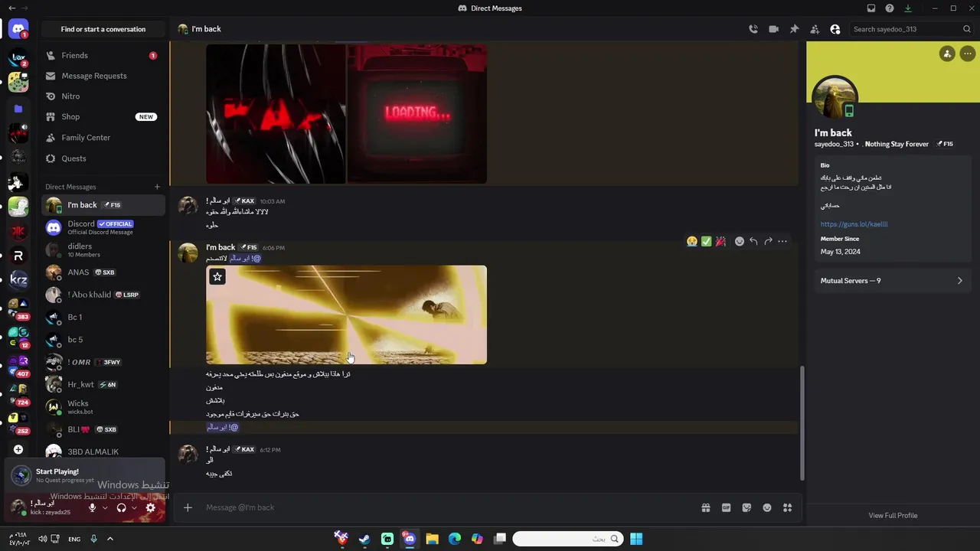
Task: Click the Search sayedoo_313 field
Action: click(911, 29)
